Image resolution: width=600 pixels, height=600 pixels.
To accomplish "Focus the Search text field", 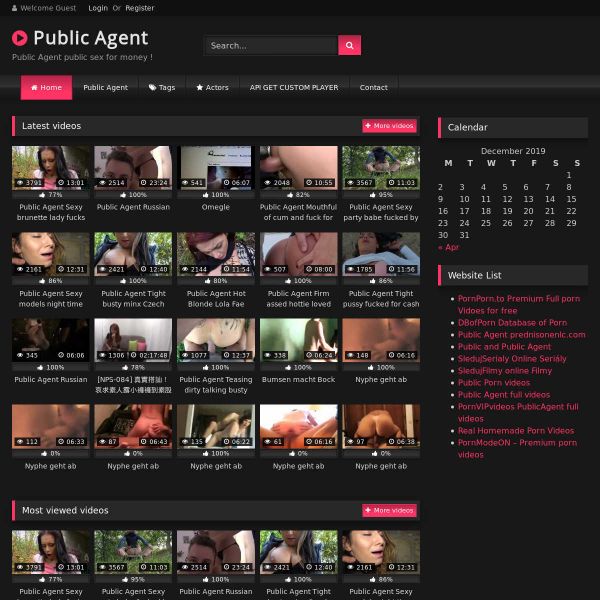I will [x=271, y=45].
